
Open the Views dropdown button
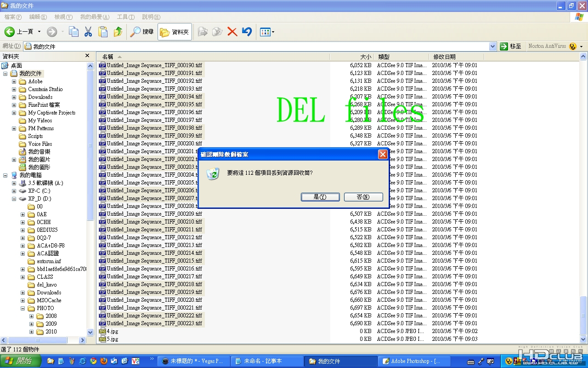tap(267, 32)
